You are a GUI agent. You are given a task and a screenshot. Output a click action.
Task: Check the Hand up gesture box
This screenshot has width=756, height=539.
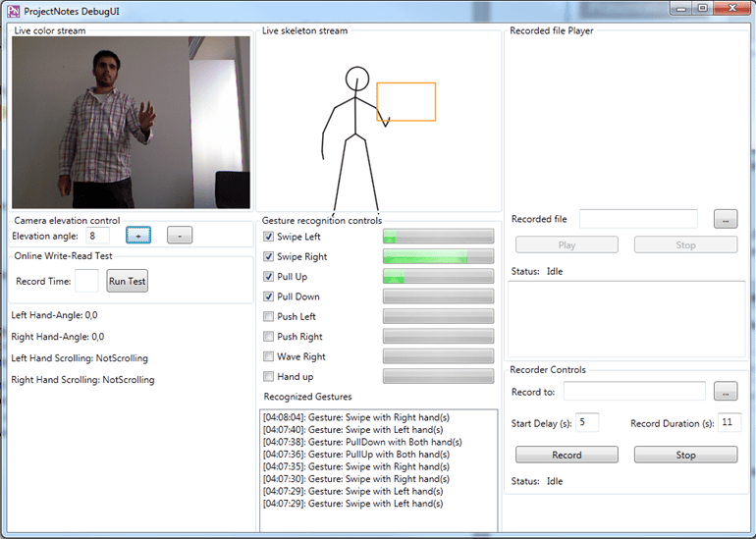pos(269,376)
